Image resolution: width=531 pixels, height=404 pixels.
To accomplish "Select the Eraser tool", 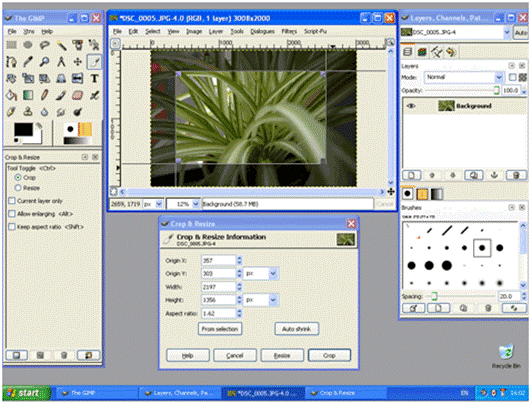I will 78,95.
